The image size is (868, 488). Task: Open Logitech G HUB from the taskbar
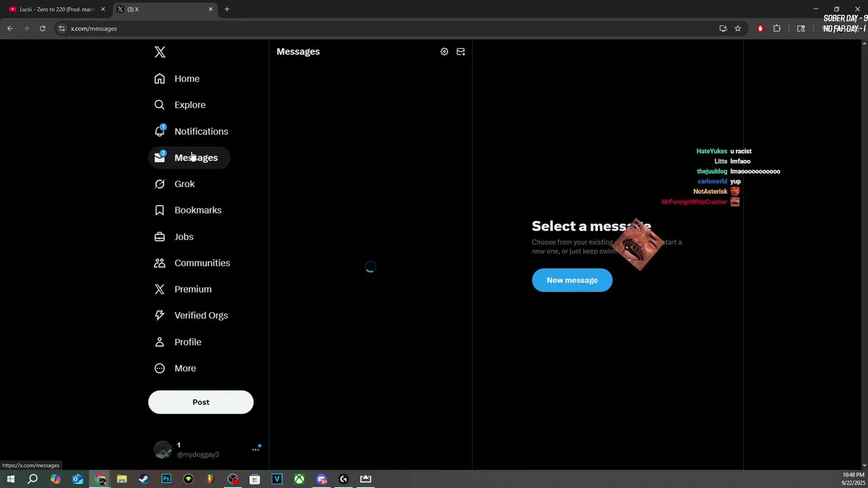pos(343,479)
